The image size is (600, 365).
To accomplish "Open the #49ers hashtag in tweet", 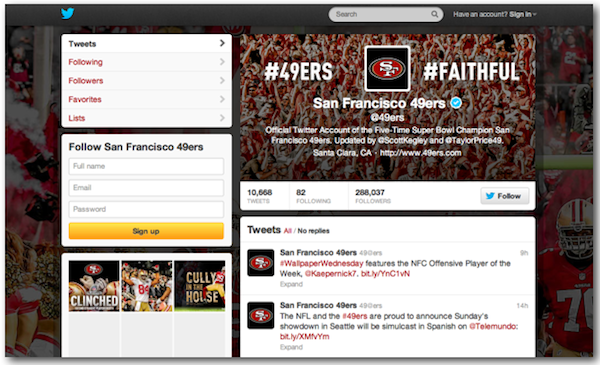I will (355, 316).
